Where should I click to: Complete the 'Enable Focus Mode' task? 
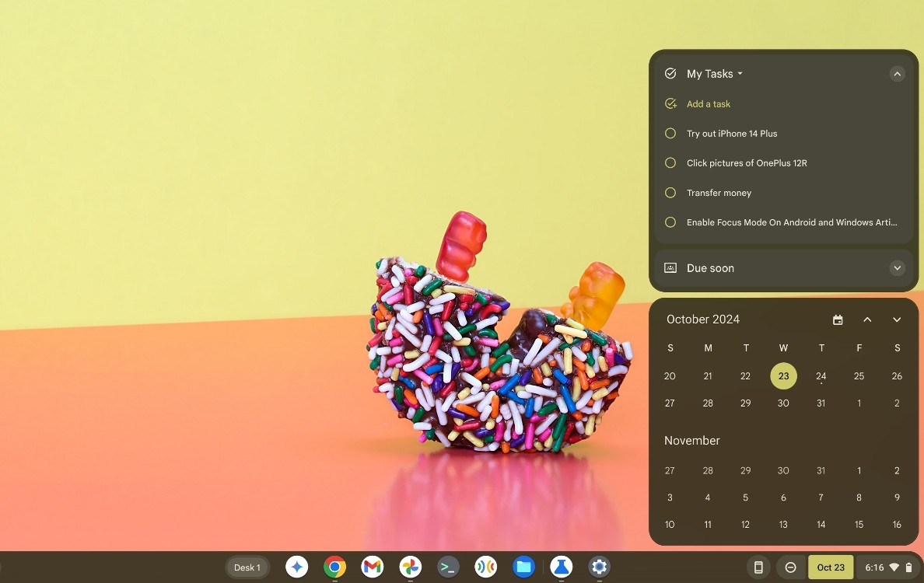click(670, 222)
